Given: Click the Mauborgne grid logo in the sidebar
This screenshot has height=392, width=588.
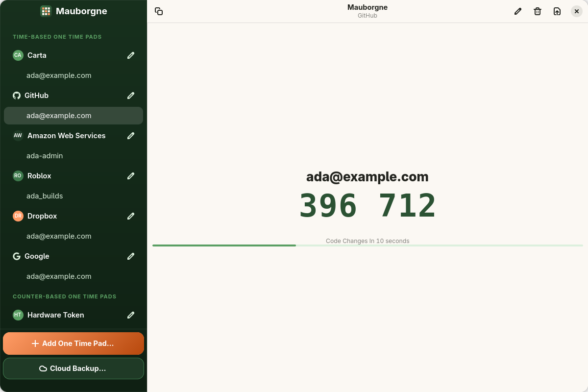Looking at the screenshot, I should [x=46, y=11].
